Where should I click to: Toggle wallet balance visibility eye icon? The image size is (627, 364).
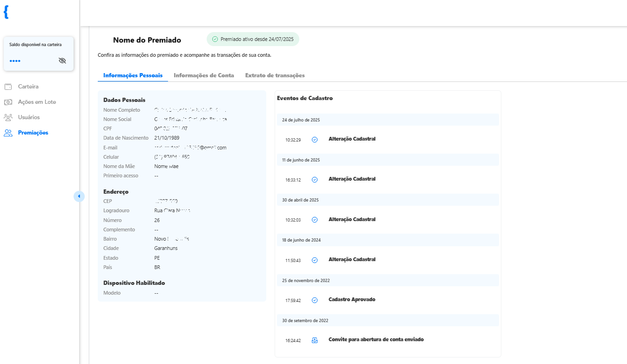tap(62, 61)
